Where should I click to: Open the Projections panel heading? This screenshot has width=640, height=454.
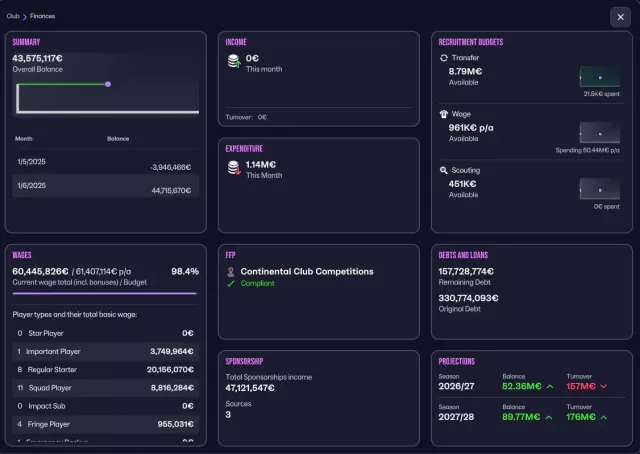point(456,361)
